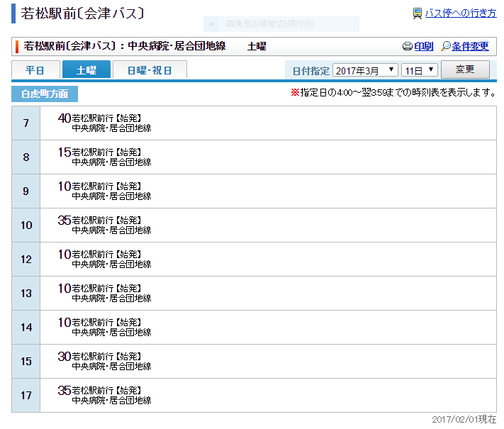The height and width of the screenshot is (429, 504).
Task: Click the 13 o'clock hour cell
Action: point(26,294)
